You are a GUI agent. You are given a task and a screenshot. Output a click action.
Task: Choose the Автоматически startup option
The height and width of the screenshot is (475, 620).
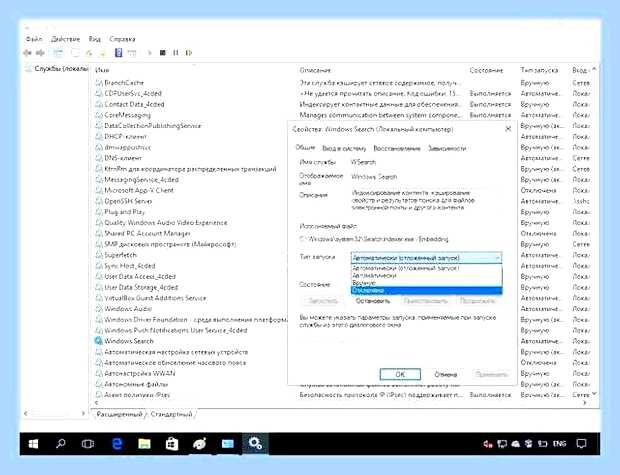pos(427,275)
